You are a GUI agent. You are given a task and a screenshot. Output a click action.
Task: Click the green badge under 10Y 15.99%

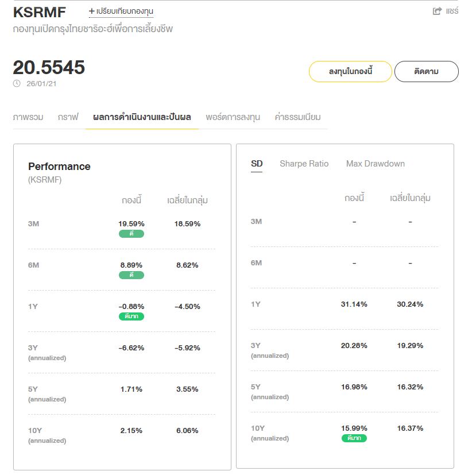[354, 438]
